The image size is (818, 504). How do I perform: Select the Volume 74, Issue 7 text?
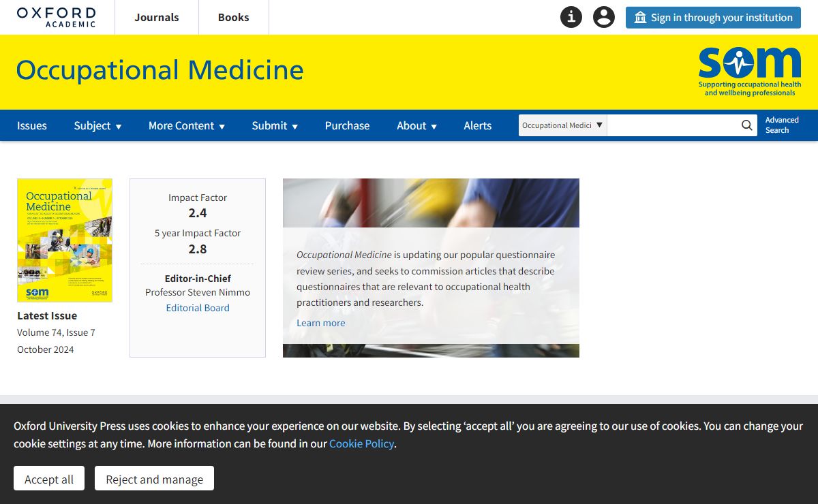(56, 332)
